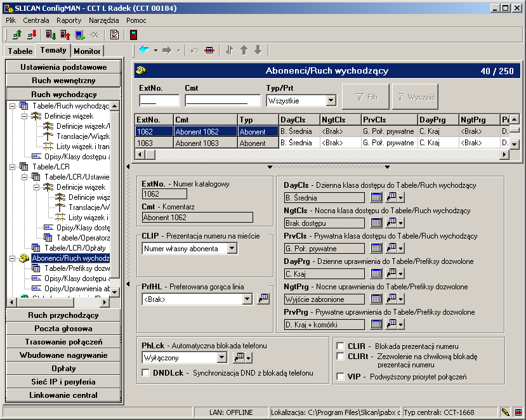The image size is (526, 420).
Task: Open the Poczta głosowa section
Action: [63, 329]
